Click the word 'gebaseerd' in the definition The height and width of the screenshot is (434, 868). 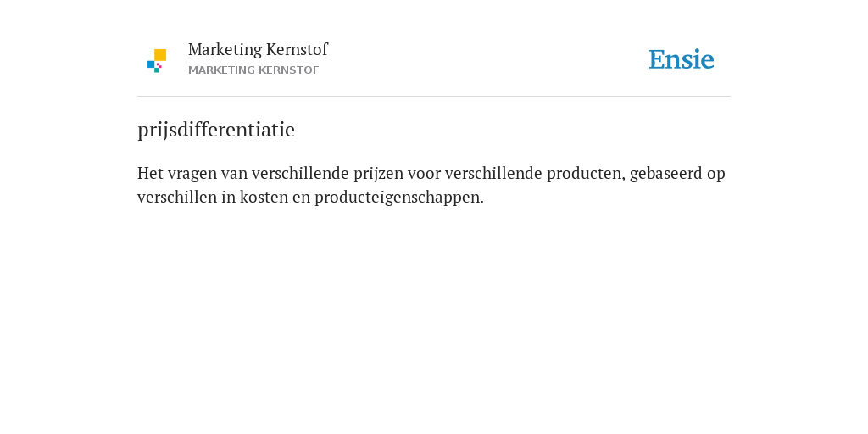[666, 174]
